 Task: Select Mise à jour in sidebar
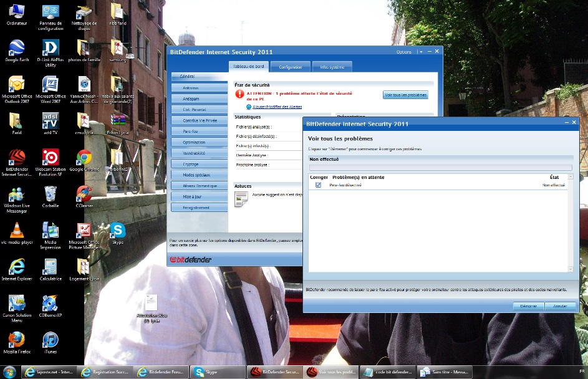[199, 196]
